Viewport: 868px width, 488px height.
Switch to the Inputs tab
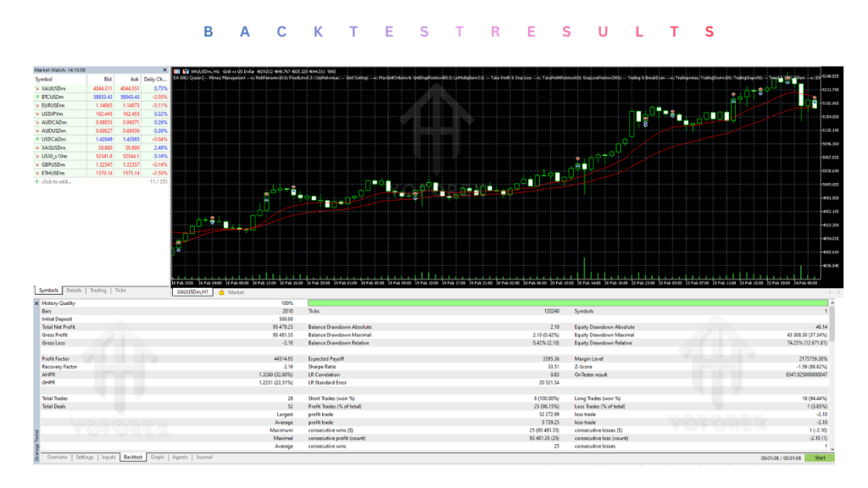pos(108,457)
